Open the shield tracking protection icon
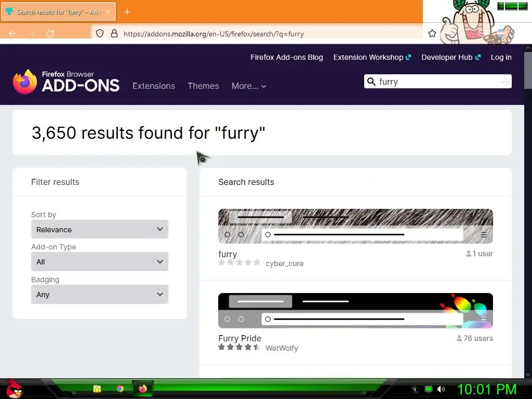 click(x=99, y=33)
